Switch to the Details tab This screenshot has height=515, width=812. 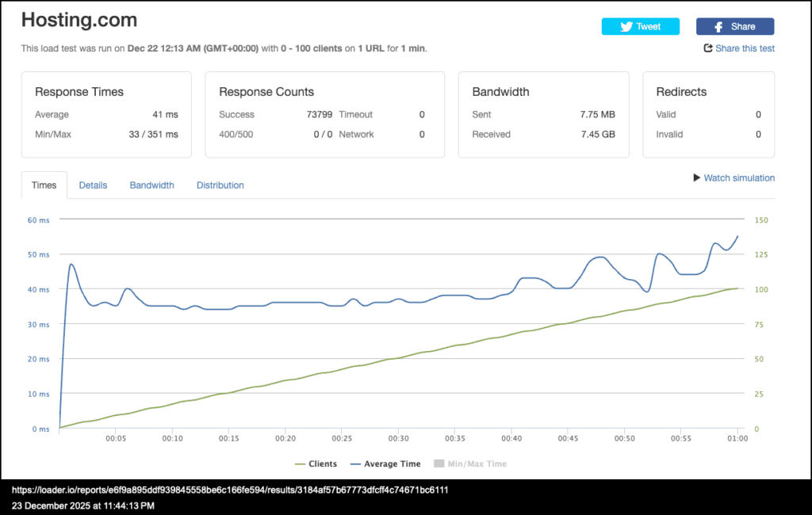(93, 185)
